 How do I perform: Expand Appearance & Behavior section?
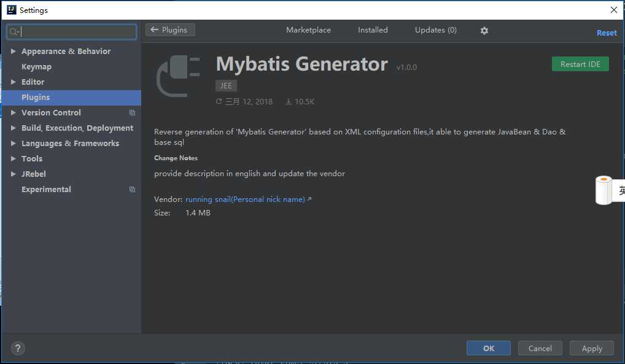13,51
